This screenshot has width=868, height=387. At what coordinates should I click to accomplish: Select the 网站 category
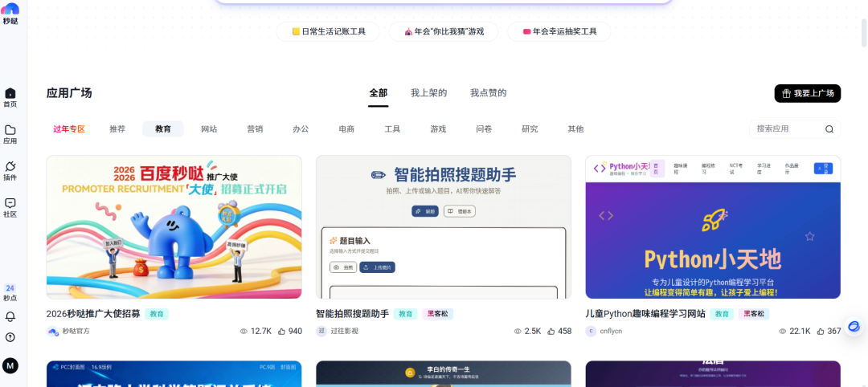209,128
